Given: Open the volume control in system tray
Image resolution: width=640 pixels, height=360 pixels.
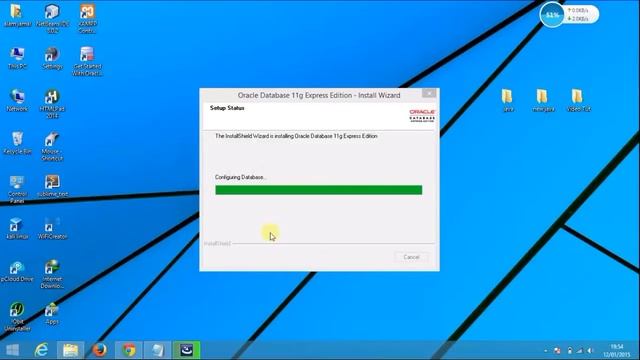Looking at the screenshot, I should pos(590,351).
